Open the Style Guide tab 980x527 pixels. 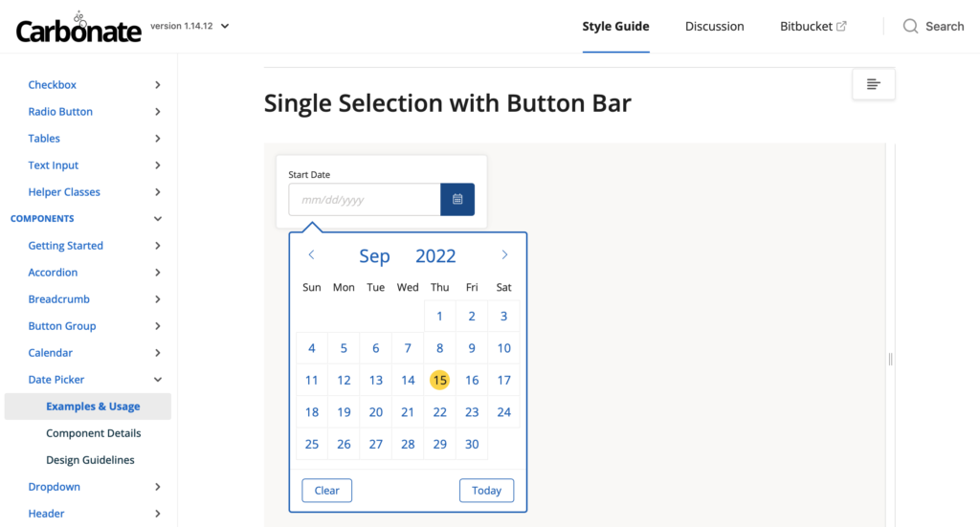615,26
